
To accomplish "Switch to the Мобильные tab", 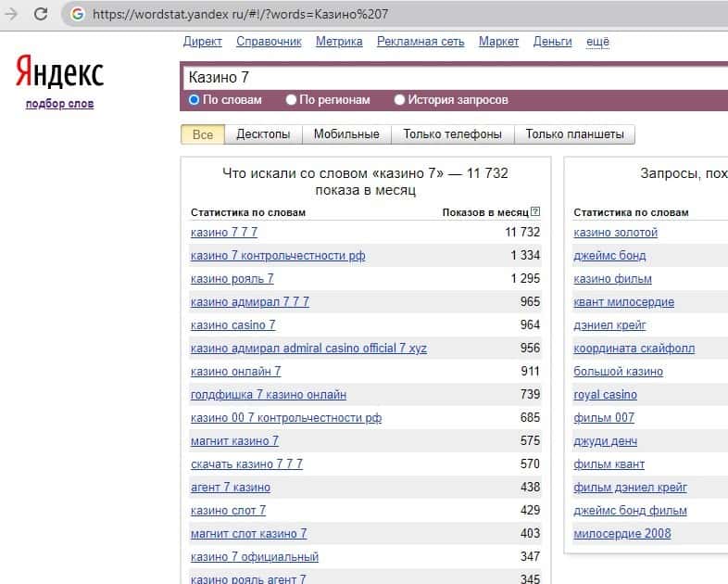I will tap(346, 134).
